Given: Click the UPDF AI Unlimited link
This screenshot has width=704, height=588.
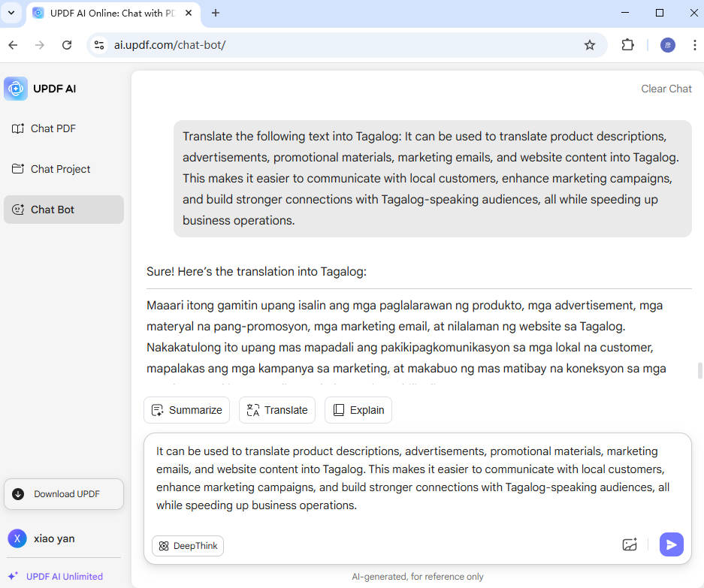Looking at the screenshot, I should 64,576.
